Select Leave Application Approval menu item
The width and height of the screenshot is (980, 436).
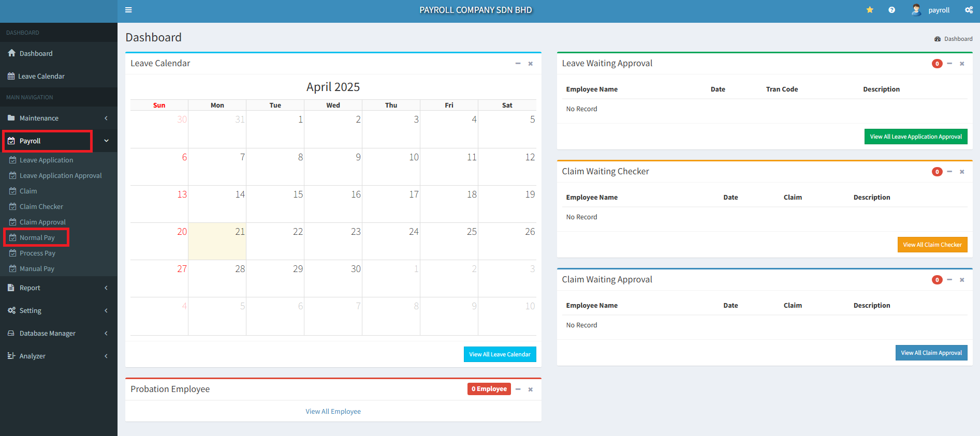[x=61, y=175]
